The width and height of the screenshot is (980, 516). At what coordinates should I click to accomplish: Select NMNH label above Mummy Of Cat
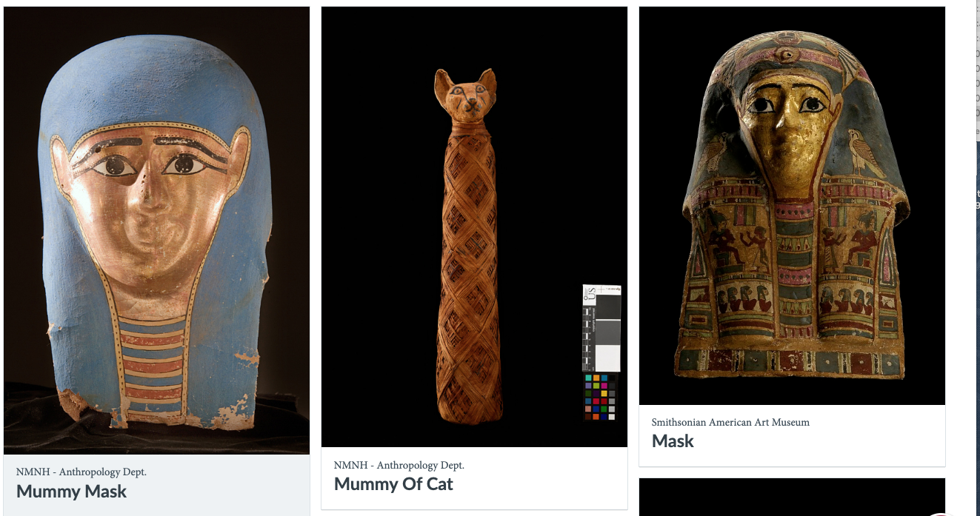pos(399,465)
